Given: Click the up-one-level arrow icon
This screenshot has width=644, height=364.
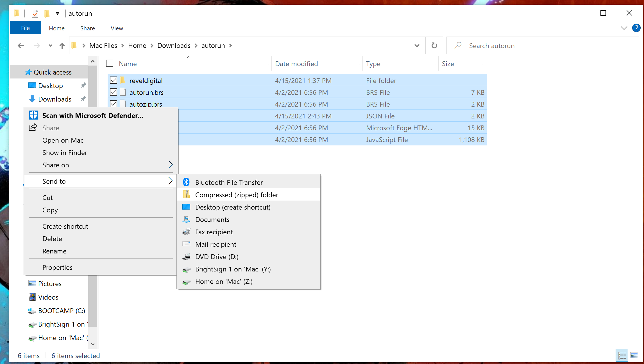Looking at the screenshot, I should [62, 46].
